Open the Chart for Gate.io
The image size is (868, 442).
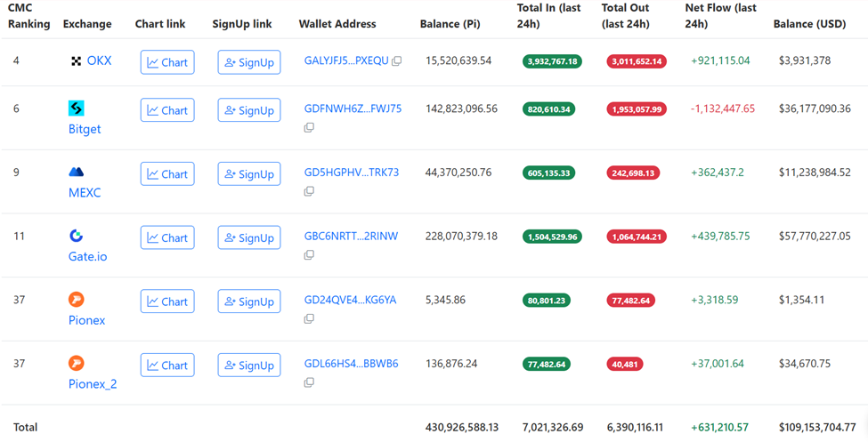click(167, 237)
